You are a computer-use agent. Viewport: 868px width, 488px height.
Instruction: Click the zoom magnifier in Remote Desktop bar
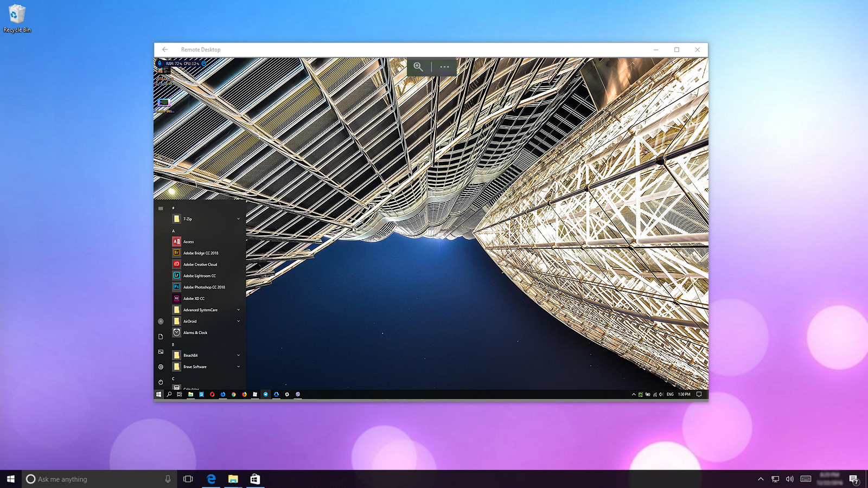(x=418, y=67)
